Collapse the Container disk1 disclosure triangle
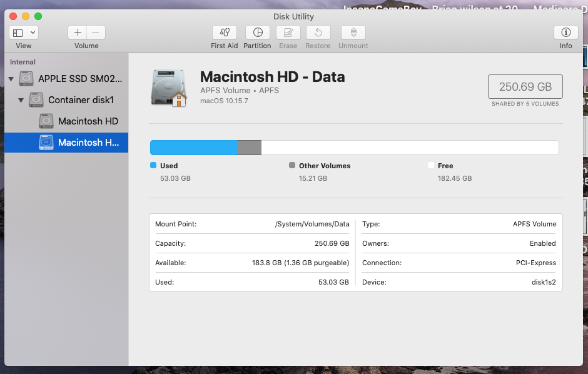 tap(21, 100)
